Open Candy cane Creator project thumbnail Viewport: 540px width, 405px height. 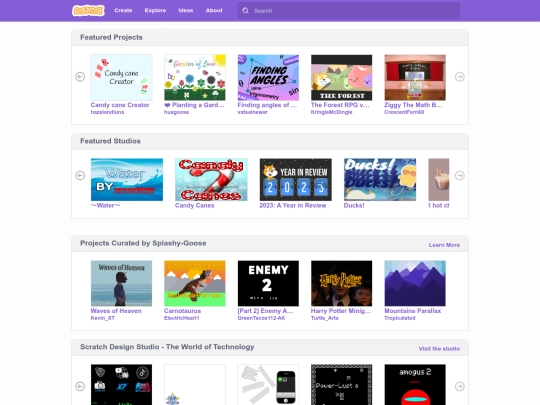click(x=121, y=77)
